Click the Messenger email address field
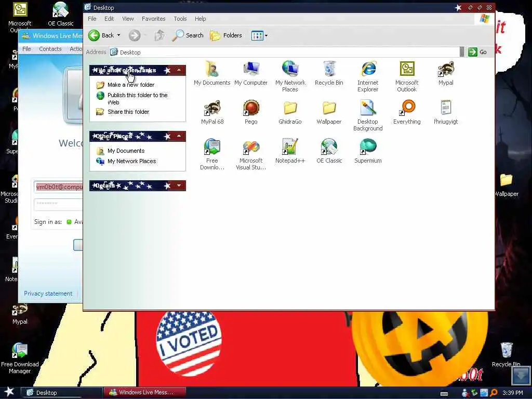The image size is (532, 399). point(59,187)
